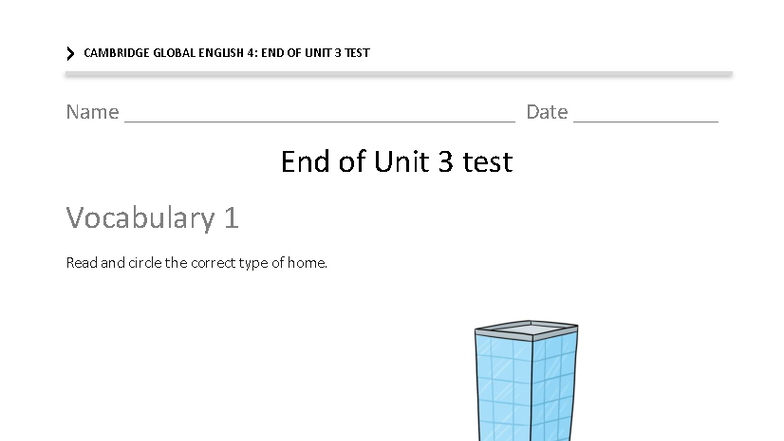This screenshot has width=784, height=441.
Task: Click the word "type" in the instruction
Action: click(x=254, y=264)
